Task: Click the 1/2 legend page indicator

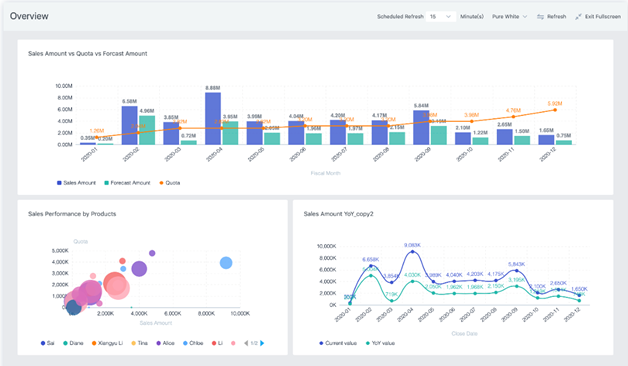Action: click(x=254, y=343)
